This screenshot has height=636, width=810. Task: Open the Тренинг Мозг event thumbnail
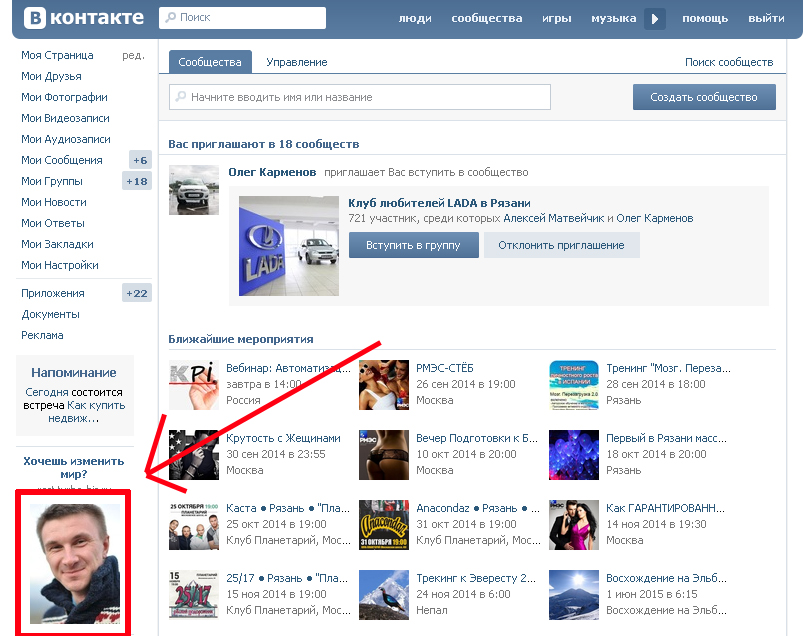coord(574,385)
